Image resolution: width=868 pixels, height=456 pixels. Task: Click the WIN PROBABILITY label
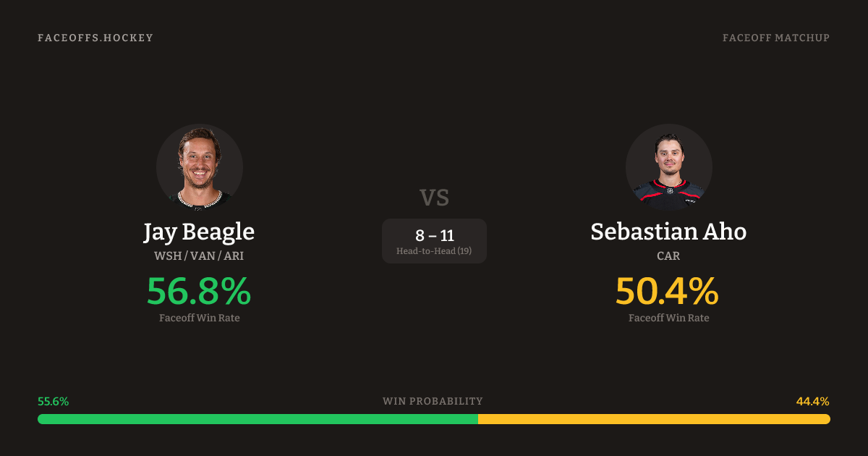tap(433, 401)
